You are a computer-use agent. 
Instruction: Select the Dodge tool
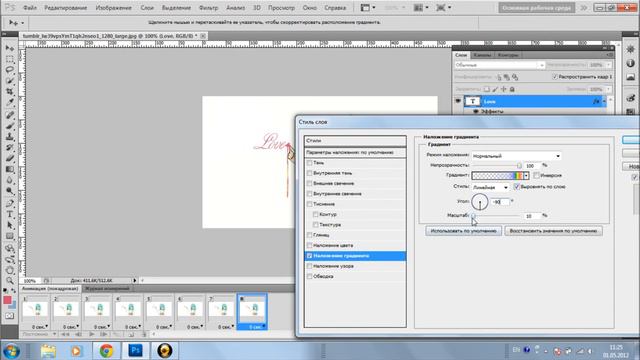coord(10,191)
